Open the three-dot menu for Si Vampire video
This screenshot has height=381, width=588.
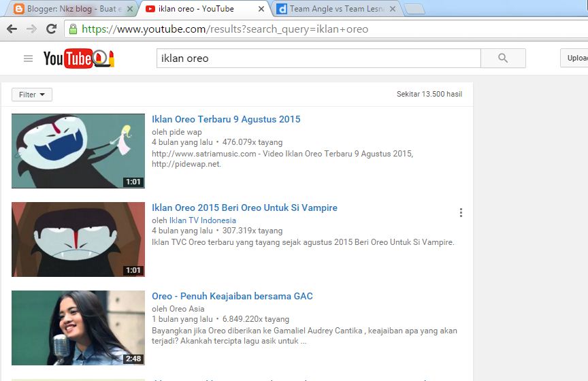click(461, 213)
